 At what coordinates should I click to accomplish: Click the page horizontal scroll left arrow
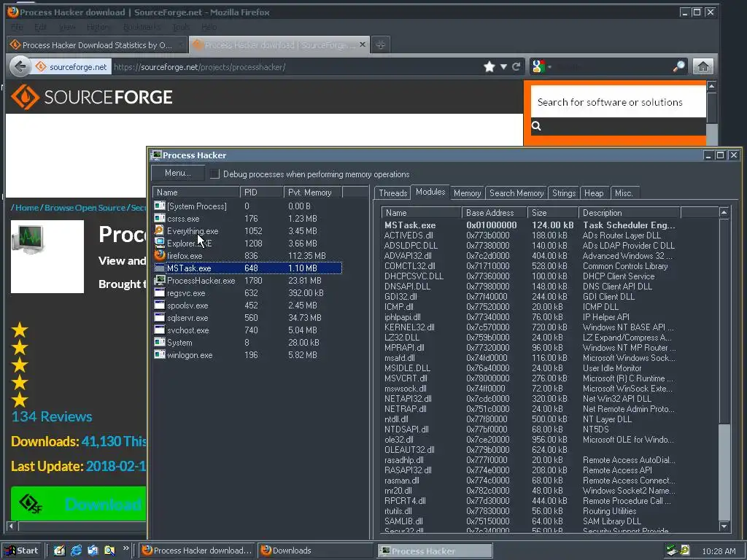[12, 526]
